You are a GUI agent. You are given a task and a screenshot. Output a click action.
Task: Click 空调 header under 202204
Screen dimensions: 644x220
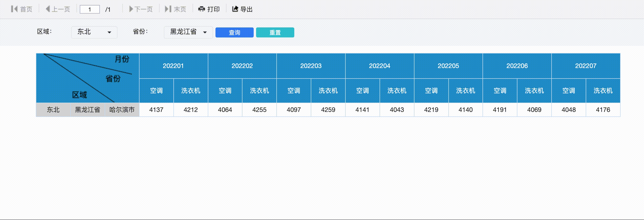point(363,91)
